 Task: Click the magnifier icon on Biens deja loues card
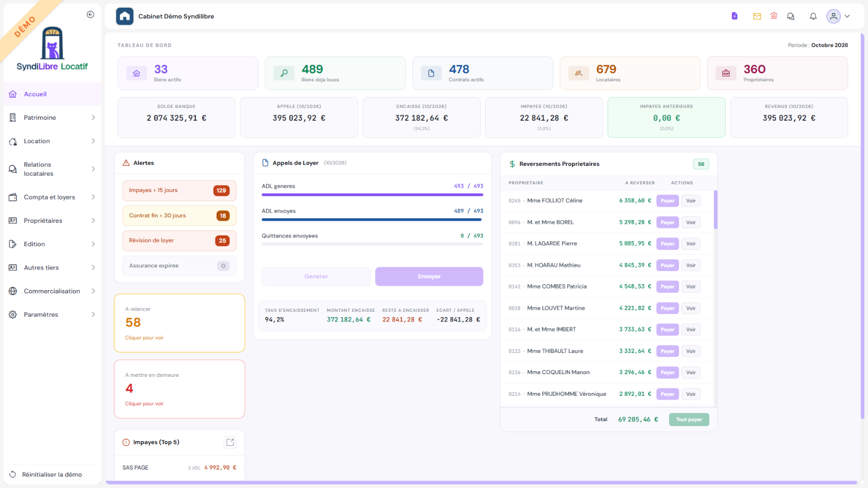(284, 73)
